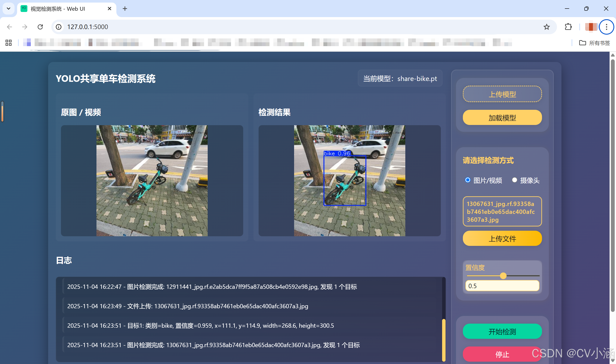The image size is (616, 364).
Task: Click the 上传模型 dashed button
Action: [x=502, y=94]
